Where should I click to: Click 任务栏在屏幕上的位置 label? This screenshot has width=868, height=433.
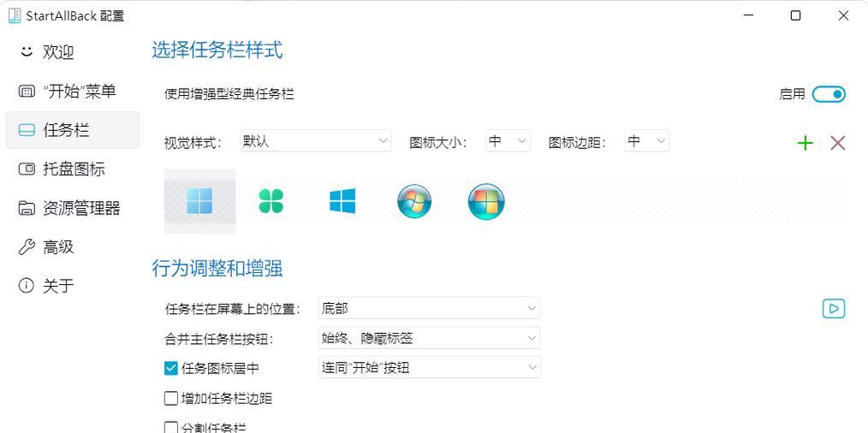[x=233, y=309]
